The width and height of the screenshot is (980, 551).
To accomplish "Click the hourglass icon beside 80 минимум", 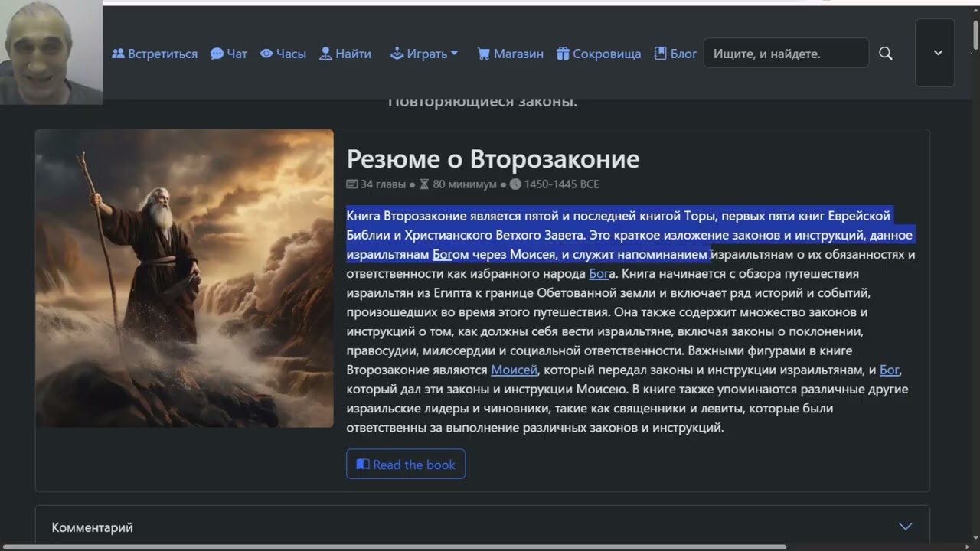I will pyautogui.click(x=425, y=184).
